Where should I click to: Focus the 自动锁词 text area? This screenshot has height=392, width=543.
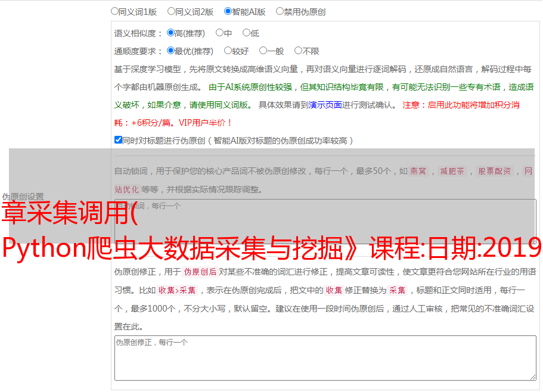coord(325,222)
